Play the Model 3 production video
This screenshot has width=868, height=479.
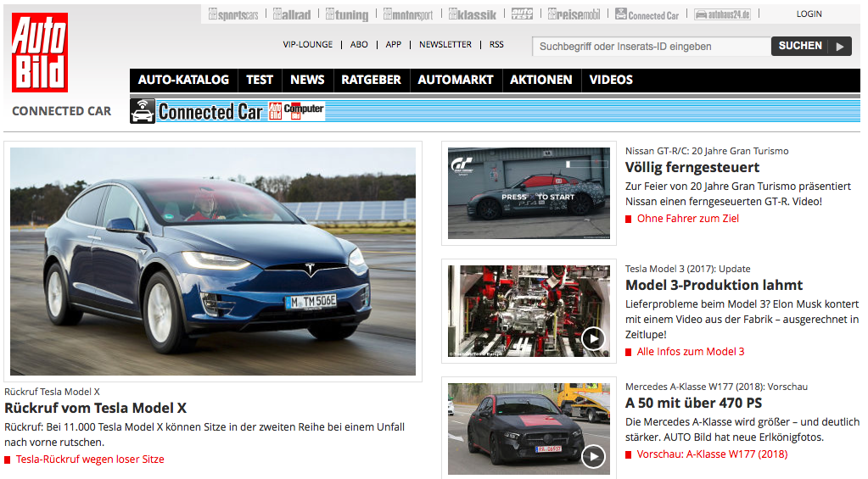click(x=592, y=339)
